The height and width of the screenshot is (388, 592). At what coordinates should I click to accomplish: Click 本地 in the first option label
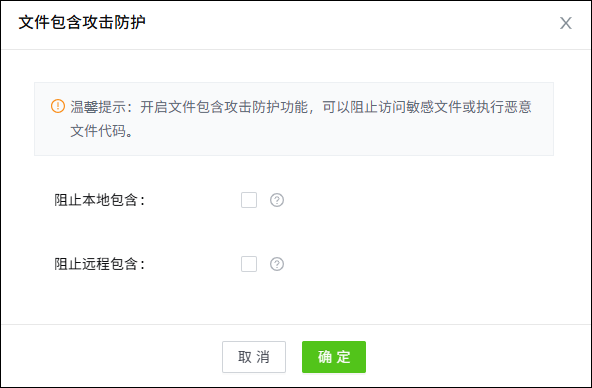[96, 200]
